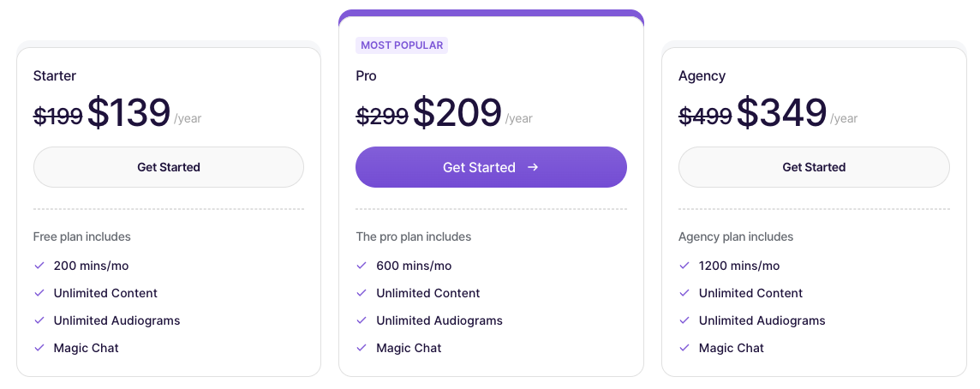Screen dimensions: 980x389
Task: Click the checkmark beside 200 mins/mo
Action: (39, 266)
